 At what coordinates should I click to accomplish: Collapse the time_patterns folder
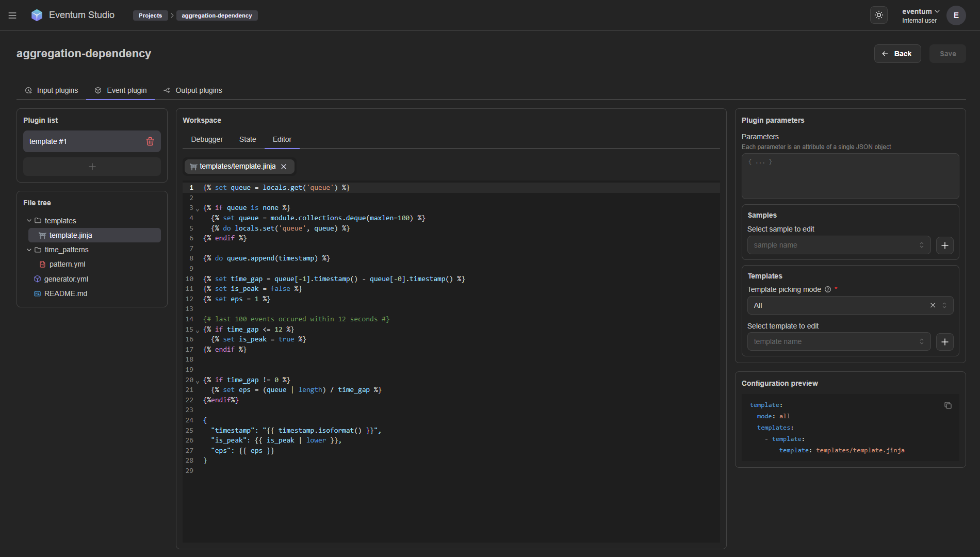(29, 250)
